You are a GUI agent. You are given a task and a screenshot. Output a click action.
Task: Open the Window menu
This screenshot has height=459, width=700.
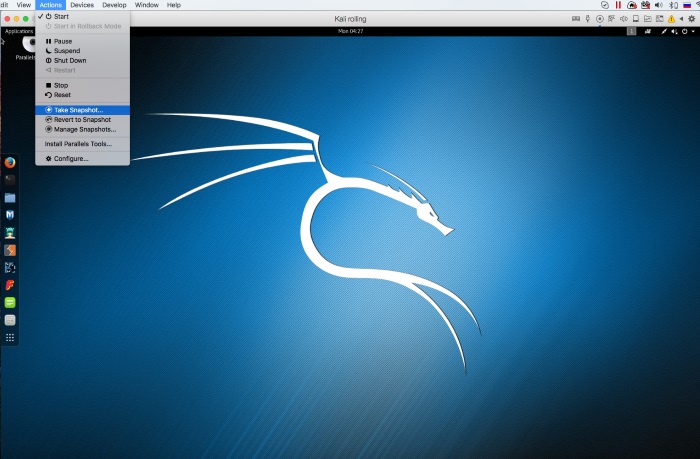(146, 5)
